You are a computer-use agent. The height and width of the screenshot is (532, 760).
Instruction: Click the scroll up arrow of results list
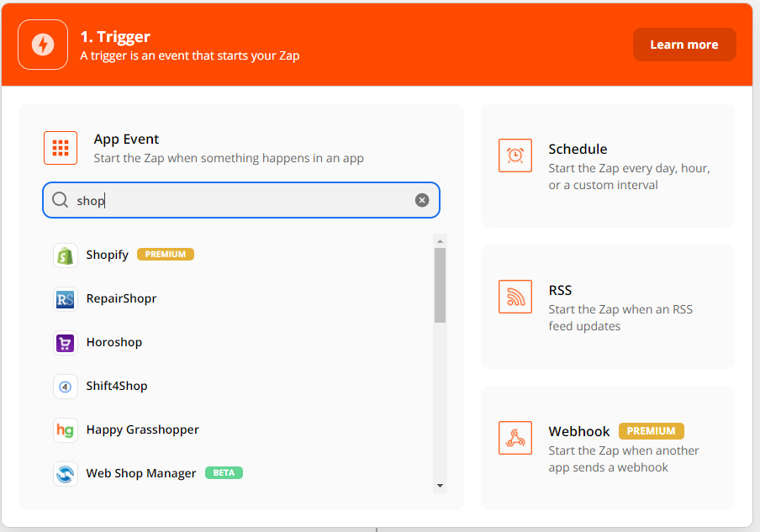point(440,241)
